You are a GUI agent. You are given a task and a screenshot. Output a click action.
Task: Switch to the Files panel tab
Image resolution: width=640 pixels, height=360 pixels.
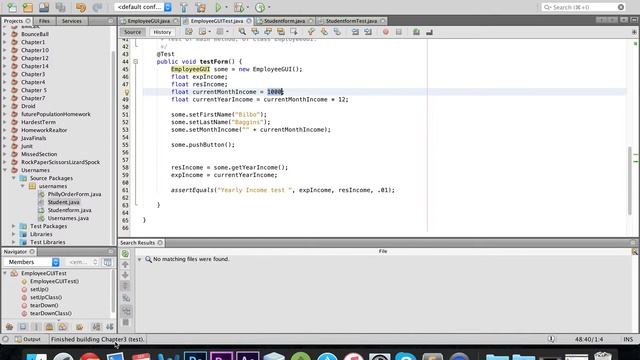tap(44, 20)
